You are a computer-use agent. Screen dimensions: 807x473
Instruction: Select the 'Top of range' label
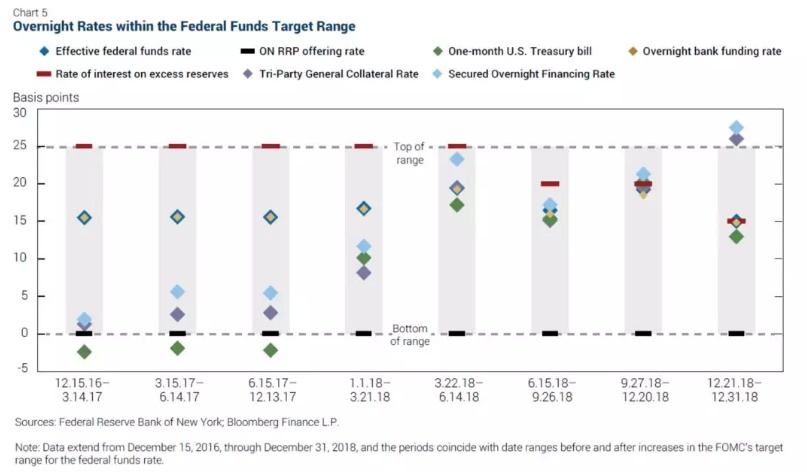[410, 153]
